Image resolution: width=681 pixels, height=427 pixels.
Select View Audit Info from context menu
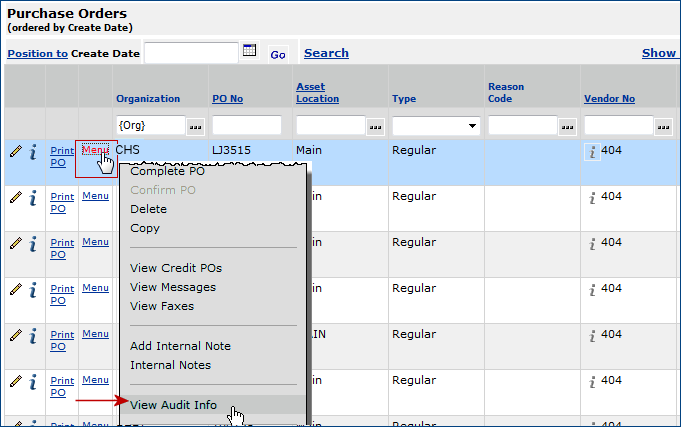pos(173,405)
